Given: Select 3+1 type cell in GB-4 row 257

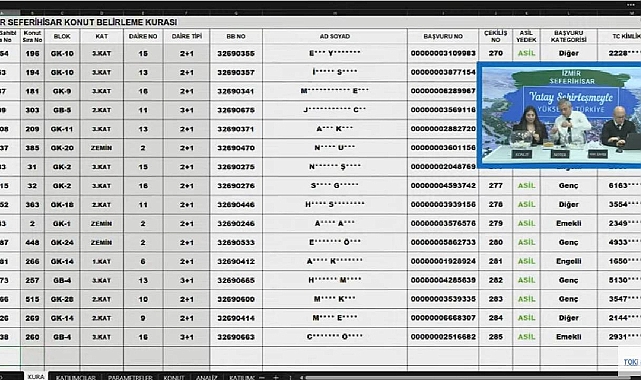Looking at the screenshot, I should pyautogui.click(x=186, y=280).
